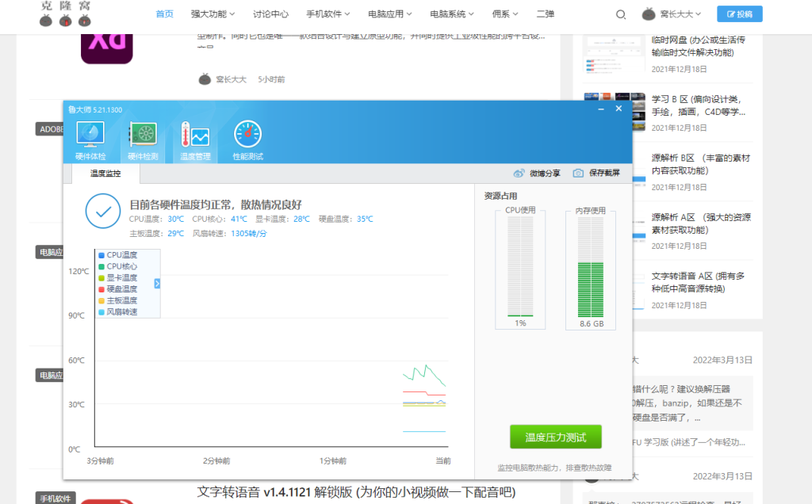Toggle the 显卡温度 chart series

pos(118,278)
